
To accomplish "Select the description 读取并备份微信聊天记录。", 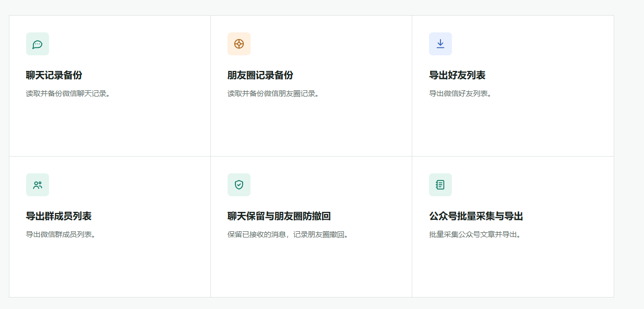I will [68, 94].
